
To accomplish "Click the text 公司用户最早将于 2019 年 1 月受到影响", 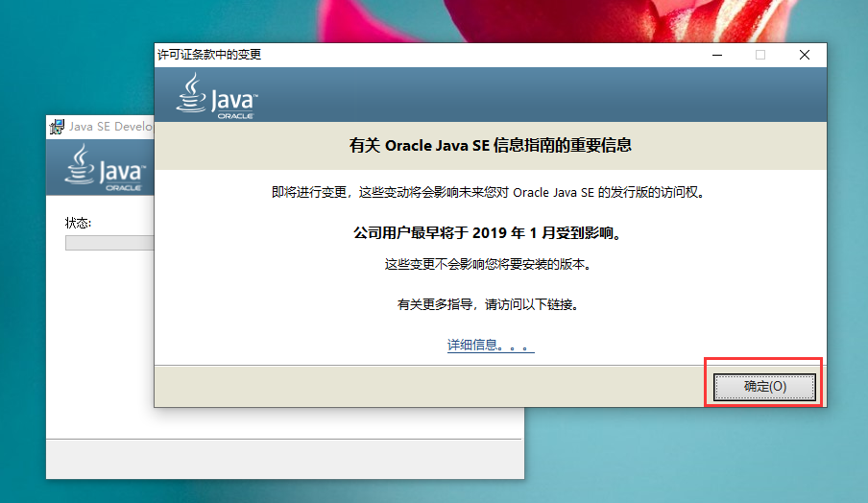I will [x=489, y=233].
